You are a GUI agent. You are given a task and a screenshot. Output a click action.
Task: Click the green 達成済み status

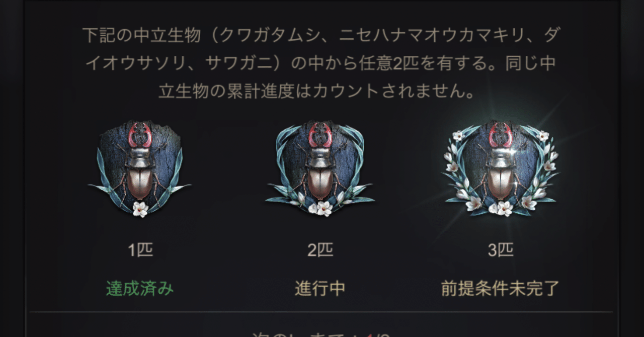point(140,289)
